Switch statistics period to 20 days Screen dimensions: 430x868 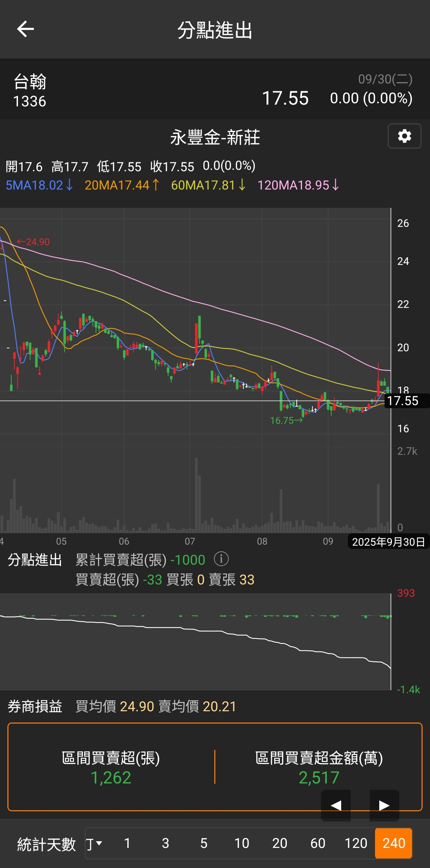click(x=280, y=844)
